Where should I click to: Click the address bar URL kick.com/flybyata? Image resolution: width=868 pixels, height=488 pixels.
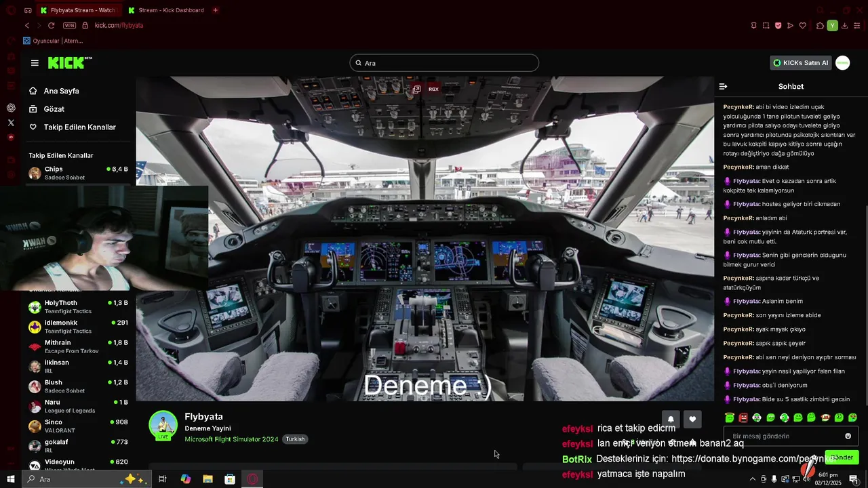tap(119, 25)
